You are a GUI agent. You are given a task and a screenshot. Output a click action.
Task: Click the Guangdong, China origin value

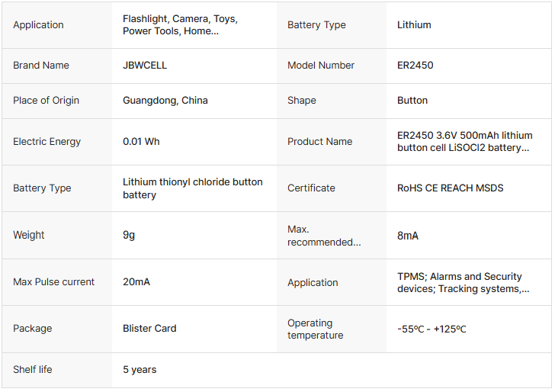(165, 101)
